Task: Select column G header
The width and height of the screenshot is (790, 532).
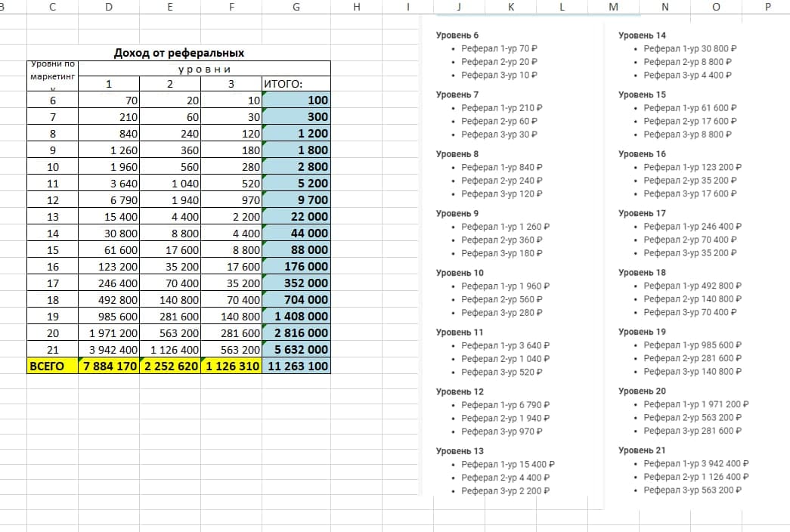Action: (x=296, y=7)
